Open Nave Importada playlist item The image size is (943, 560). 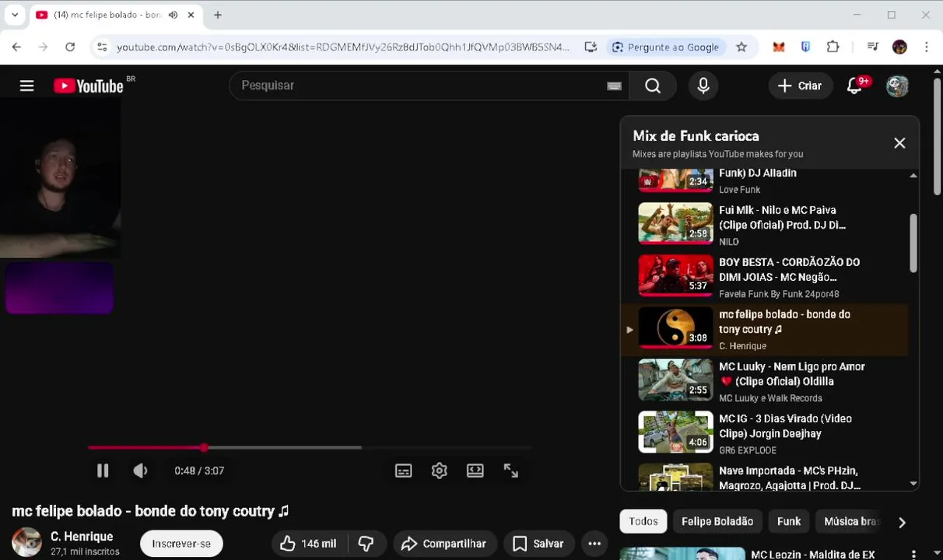(x=764, y=475)
